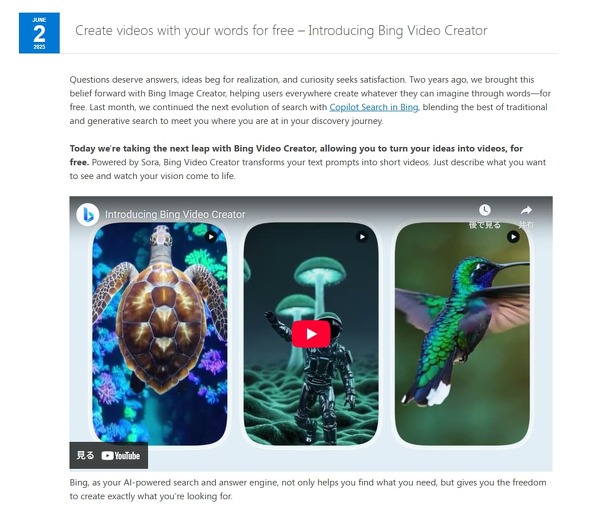Click the bold sentence starting Today we're taking

tap(296, 155)
